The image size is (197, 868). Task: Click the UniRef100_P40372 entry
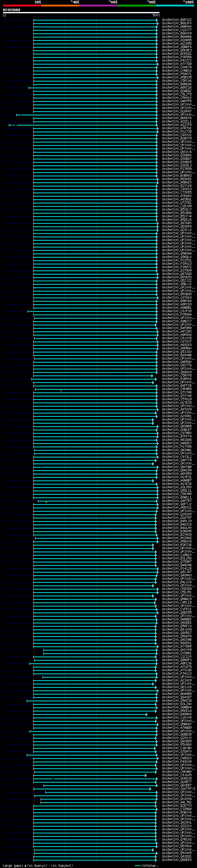click(177, 61)
